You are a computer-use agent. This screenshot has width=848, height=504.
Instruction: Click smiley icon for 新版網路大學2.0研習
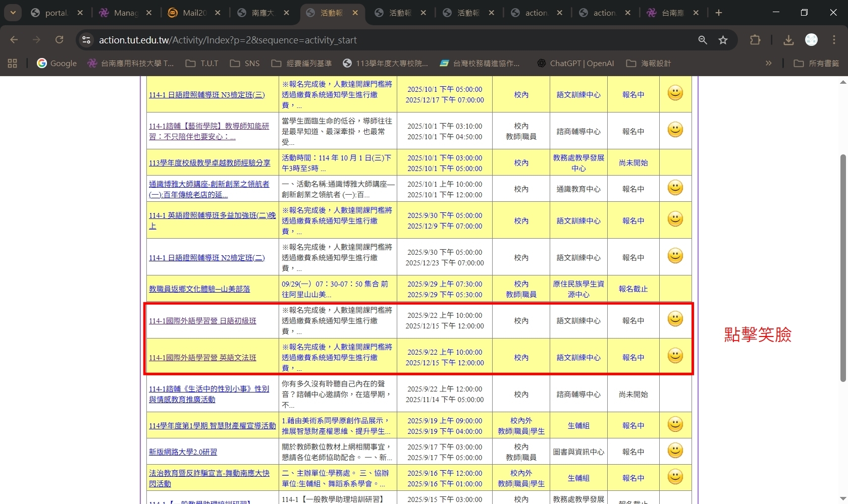tap(675, 451)
